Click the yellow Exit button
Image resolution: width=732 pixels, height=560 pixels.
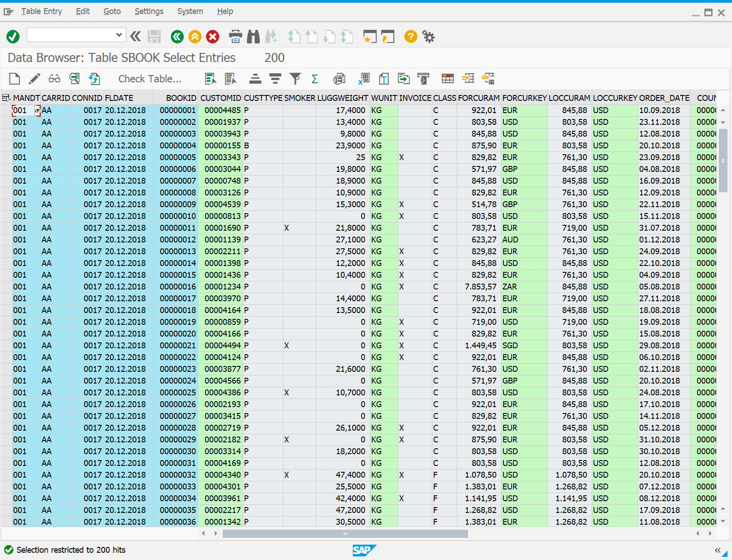195,37
